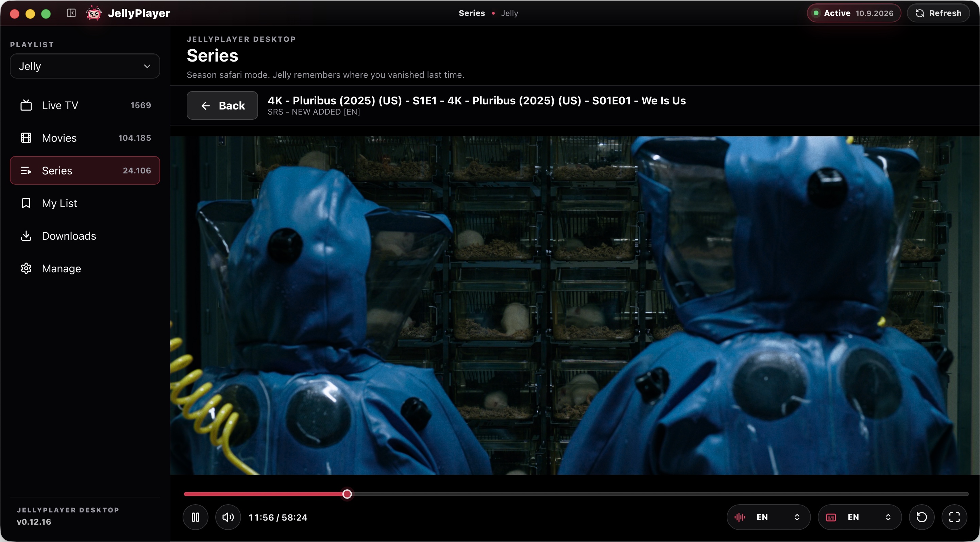980x542 pixels.
Task: Open My List bookmarks
Action: coord(85,203)
